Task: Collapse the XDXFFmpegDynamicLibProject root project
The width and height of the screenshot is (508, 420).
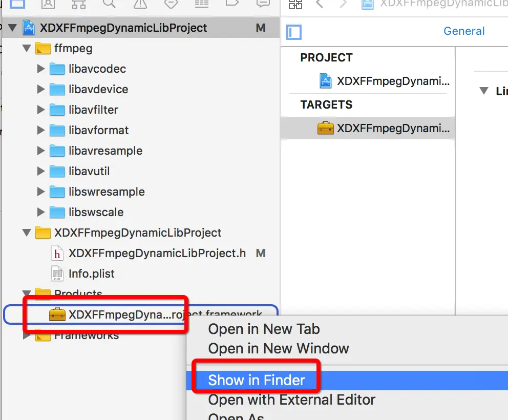Action: [x=13, y=28]
